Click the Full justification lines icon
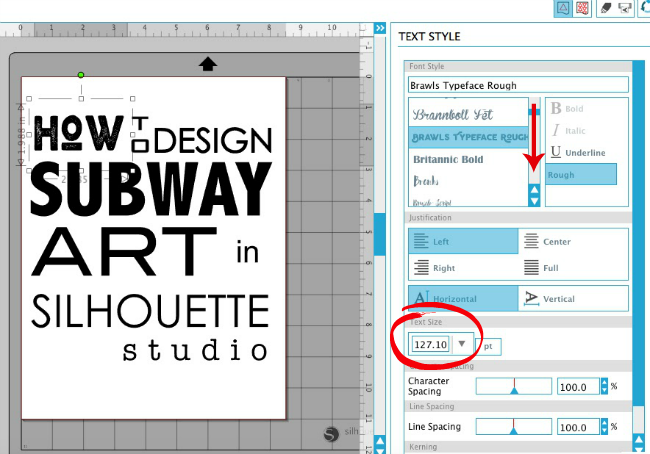Image resolution: width=650 pixels, height=454 pixels. click(x=531, y=267)
